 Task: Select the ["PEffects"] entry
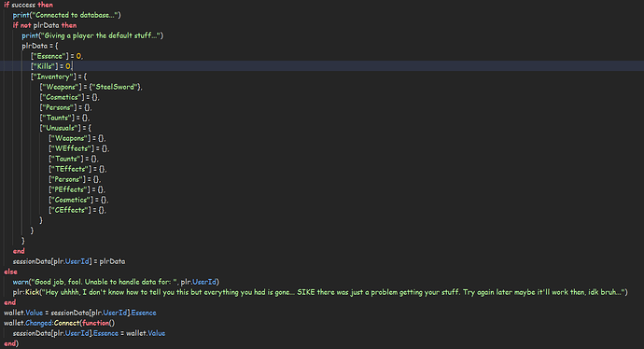[x=77, y=189]
